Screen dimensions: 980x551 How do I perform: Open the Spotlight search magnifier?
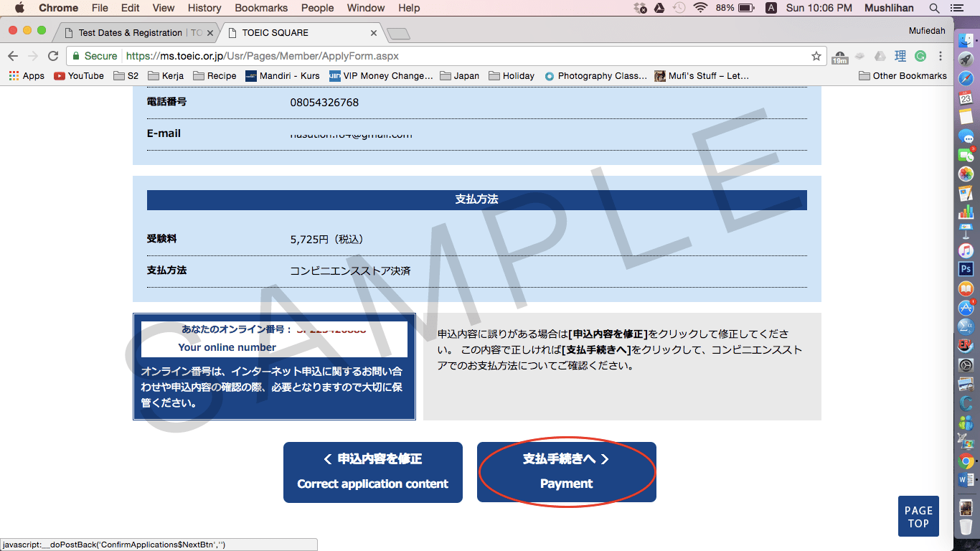click(x=934, y=8)
